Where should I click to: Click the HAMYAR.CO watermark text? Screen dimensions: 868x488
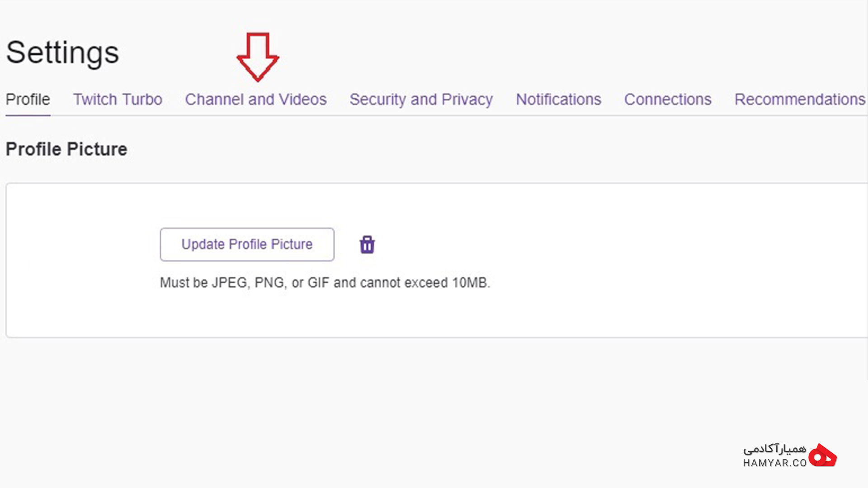point(775,463)
